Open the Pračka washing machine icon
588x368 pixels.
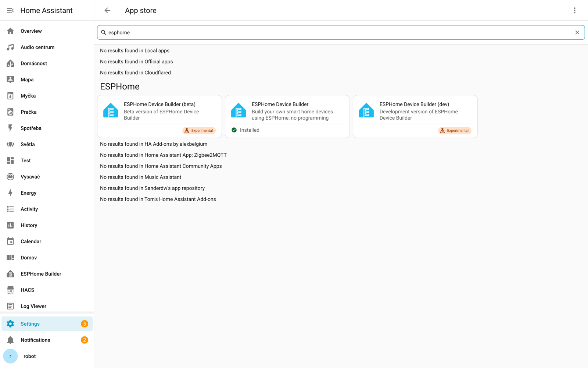click(10, 112)
